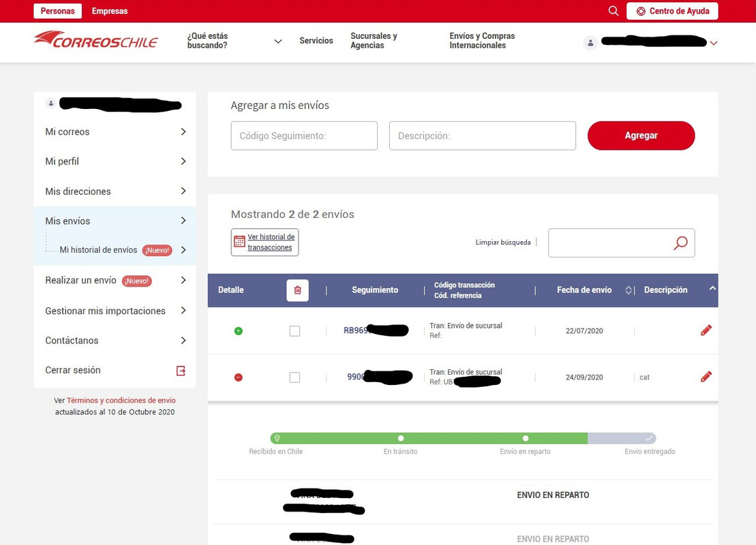
Task: Open Mi historial de envíos
Action: (x=98, y=249)
